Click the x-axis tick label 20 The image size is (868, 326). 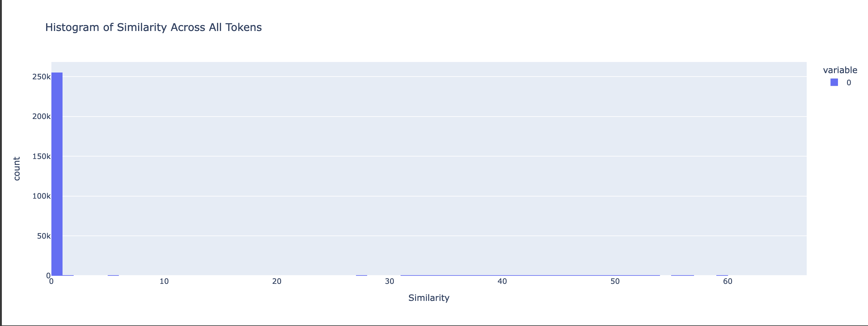click(x=277, y=281)
